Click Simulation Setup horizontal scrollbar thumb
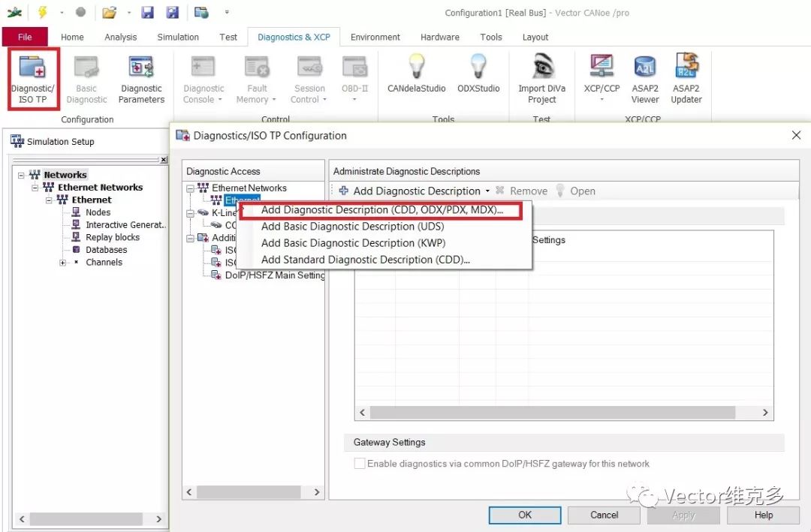The image size is (811, 532). 86,518
